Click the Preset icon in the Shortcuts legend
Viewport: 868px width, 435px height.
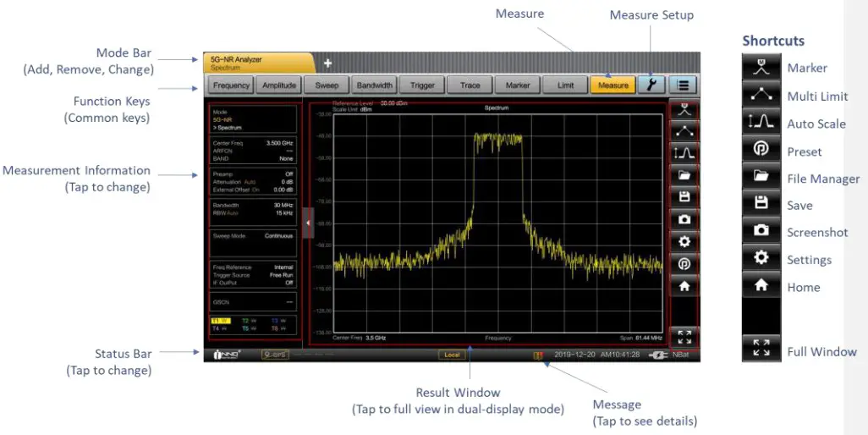761,150
